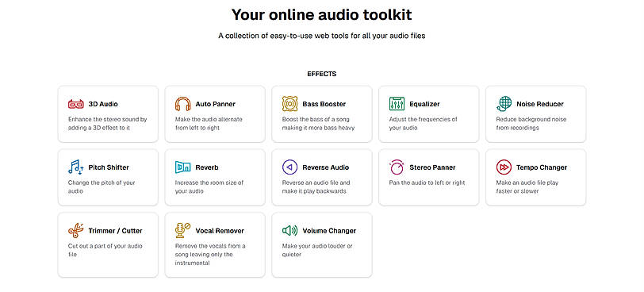The width and height of the screenshot is (644, 292).
Task: Open the Noise Reducer tool title
Action: tap(540, 104)
